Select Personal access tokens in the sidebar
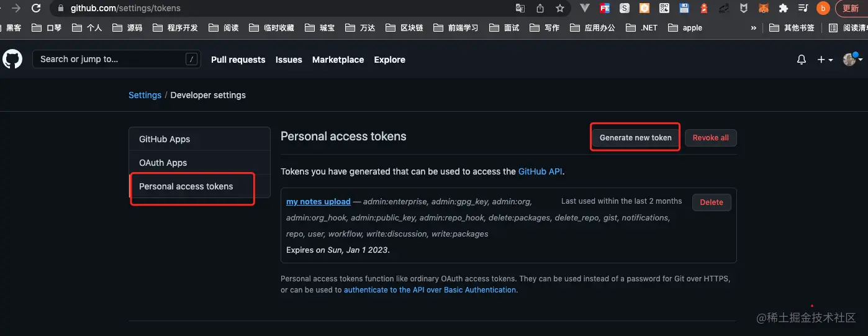Screen dimensions: 868x336 pyautogui.click(x=199, y=186)
